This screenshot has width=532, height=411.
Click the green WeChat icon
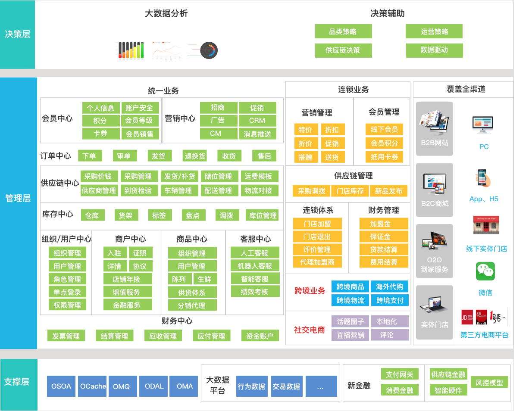tap(485, 271)
